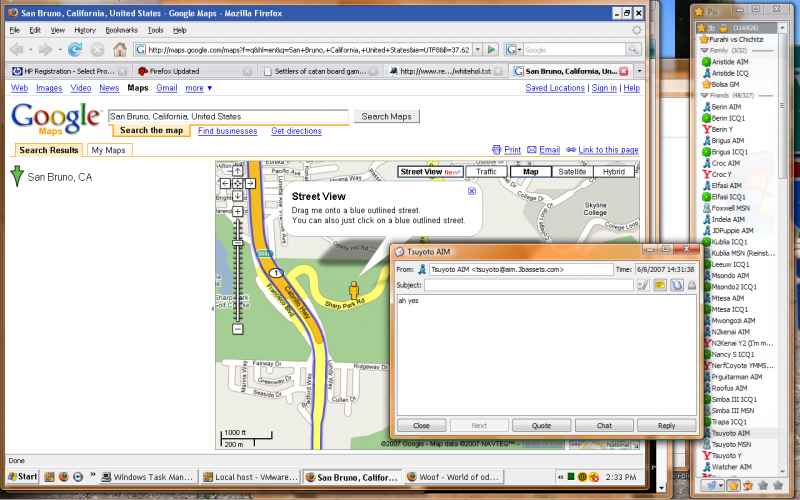Expand the Google 'more' dropdown
This screenshot has height=500, width=800.
click(x=197, y=88)
